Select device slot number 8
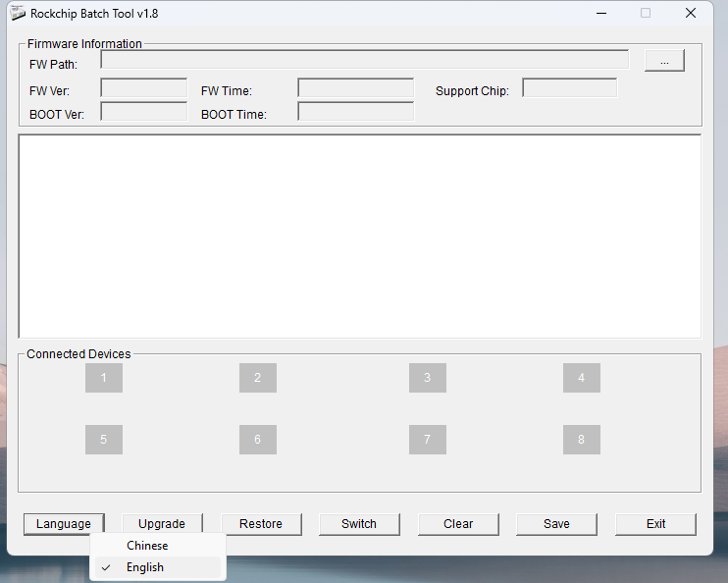Viewport: 728px width, 583px height. tap(581, 440)
